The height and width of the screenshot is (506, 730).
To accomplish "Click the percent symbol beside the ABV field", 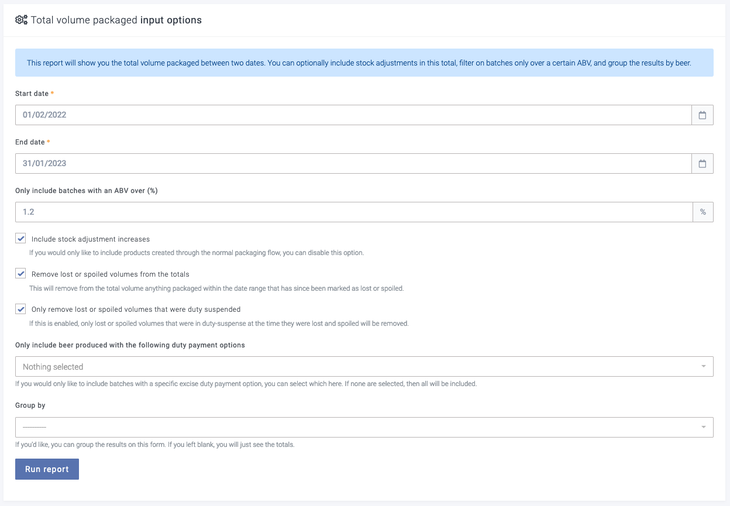I will [702, 212].
